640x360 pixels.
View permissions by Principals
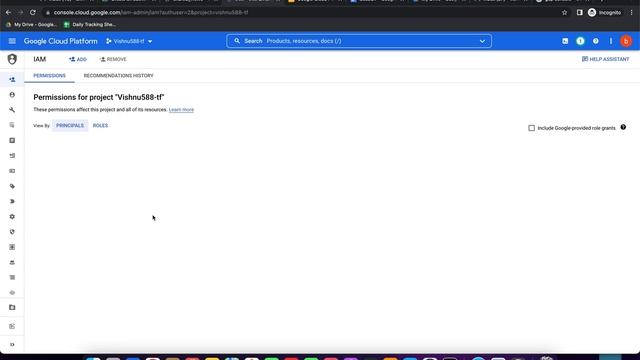pyautogui.click(x=70, y=126)
